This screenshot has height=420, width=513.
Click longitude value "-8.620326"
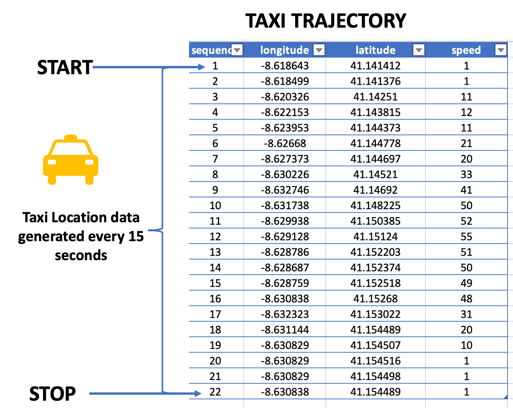click(285, 97)
